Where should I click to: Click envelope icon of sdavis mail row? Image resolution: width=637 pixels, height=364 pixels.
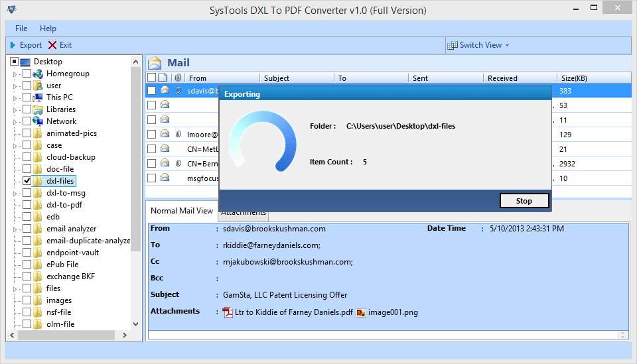point(165,90)
